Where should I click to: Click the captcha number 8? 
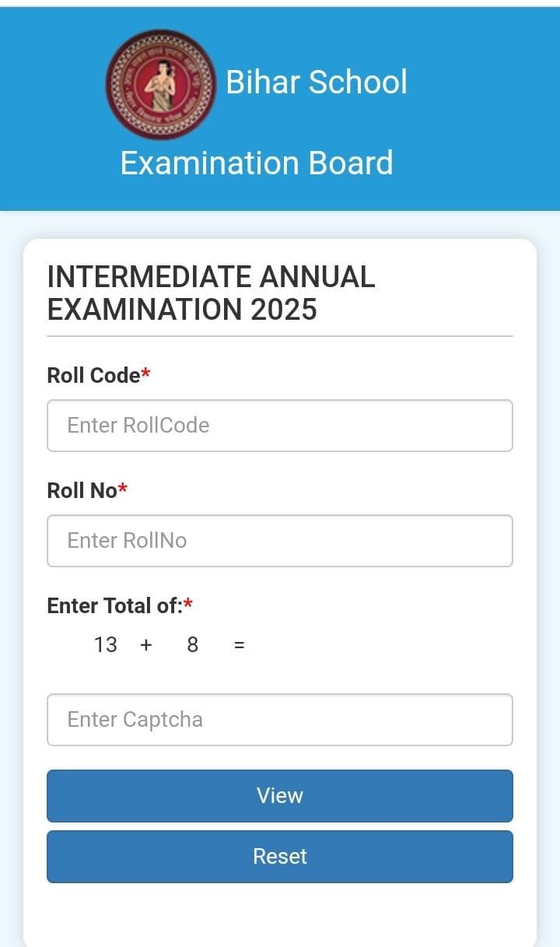[193, 644]
